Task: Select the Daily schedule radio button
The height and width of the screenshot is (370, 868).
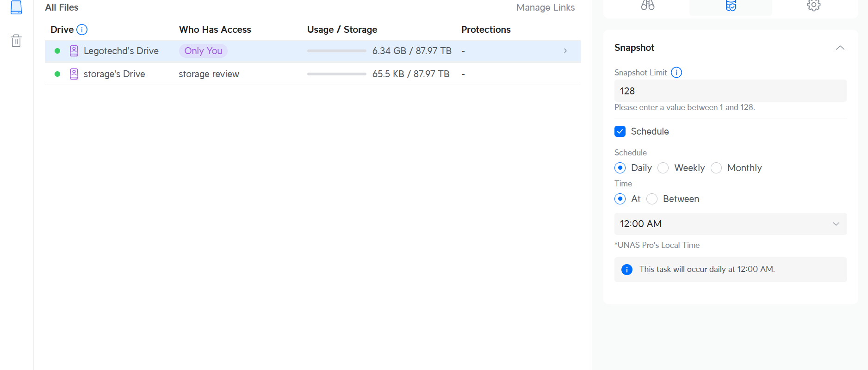Action: coord(620,168)
